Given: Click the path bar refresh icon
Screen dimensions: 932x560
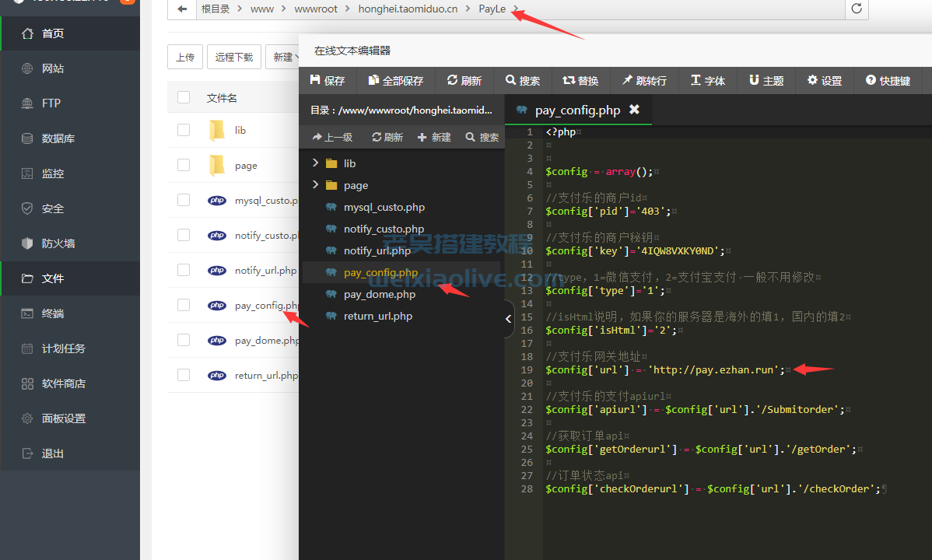Looking at the screenshot, I should (x=857, y=9).
